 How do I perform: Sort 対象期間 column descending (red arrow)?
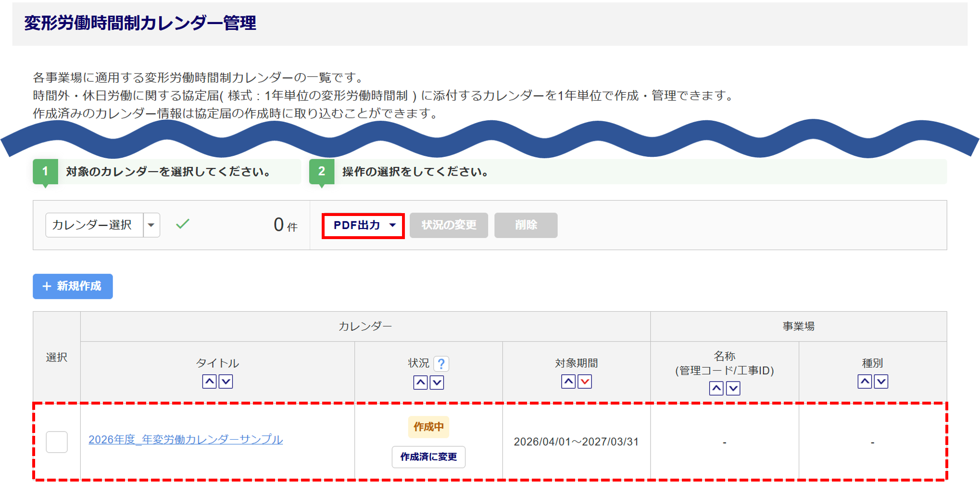coord(585,381)
